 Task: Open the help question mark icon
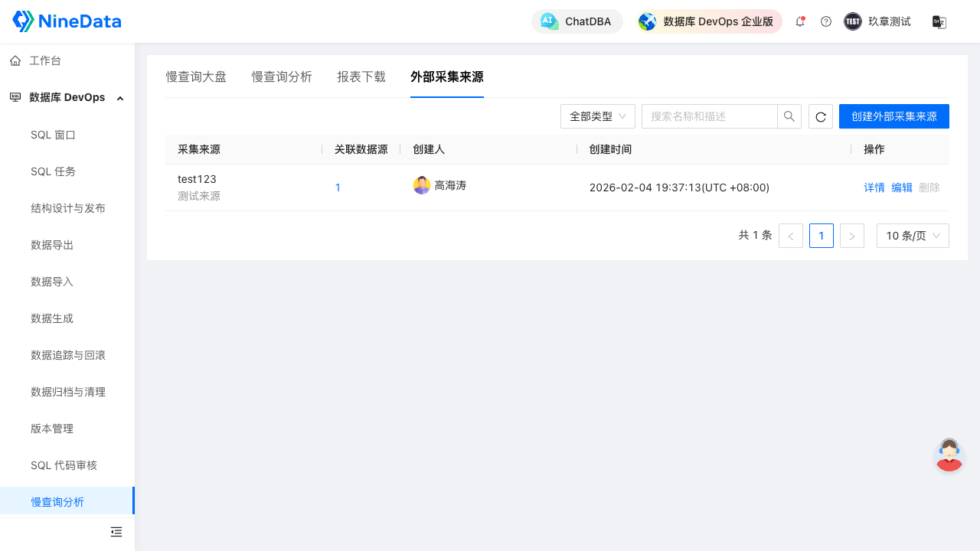click(x=825, y=21)
